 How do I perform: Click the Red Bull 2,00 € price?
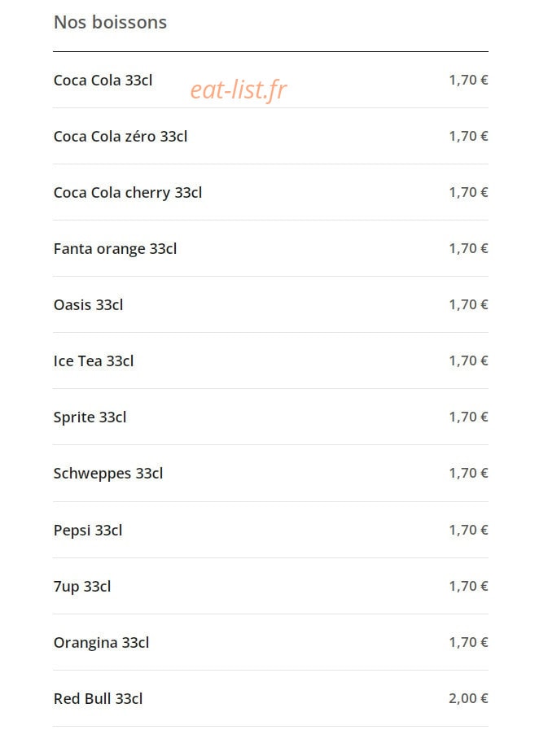468,698
